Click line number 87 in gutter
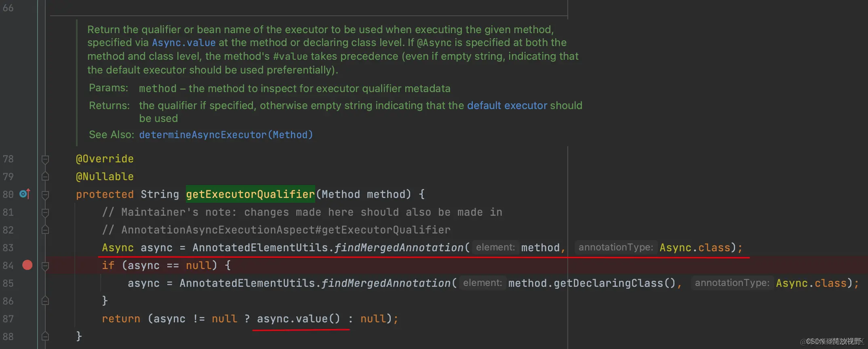868x349 pixels. click(8, 319)
